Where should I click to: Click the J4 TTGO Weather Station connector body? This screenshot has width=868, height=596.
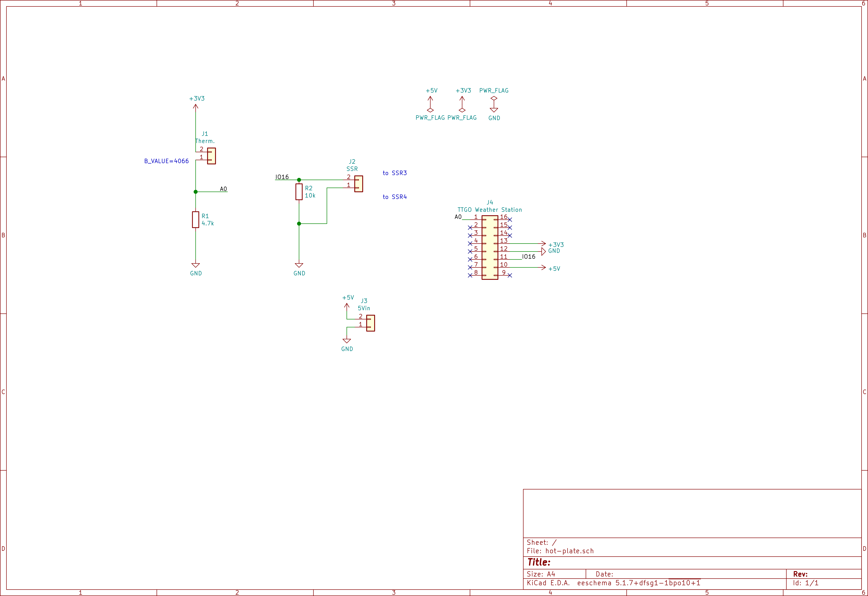[490, 247]
